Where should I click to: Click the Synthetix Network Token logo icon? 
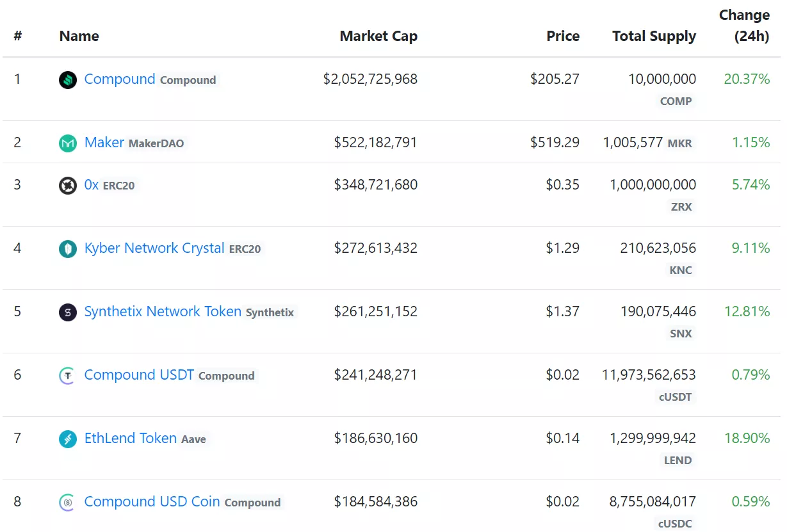coord(68,312)
